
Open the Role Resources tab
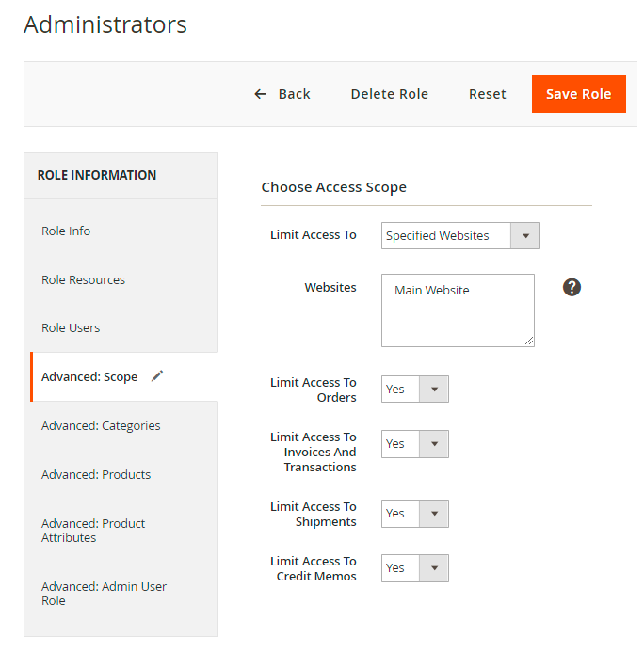83,280
